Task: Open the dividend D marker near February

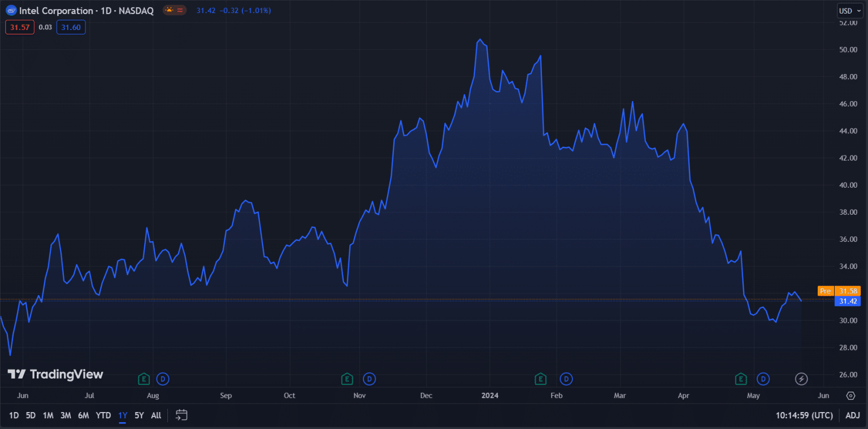Action: tap(566, 379)
